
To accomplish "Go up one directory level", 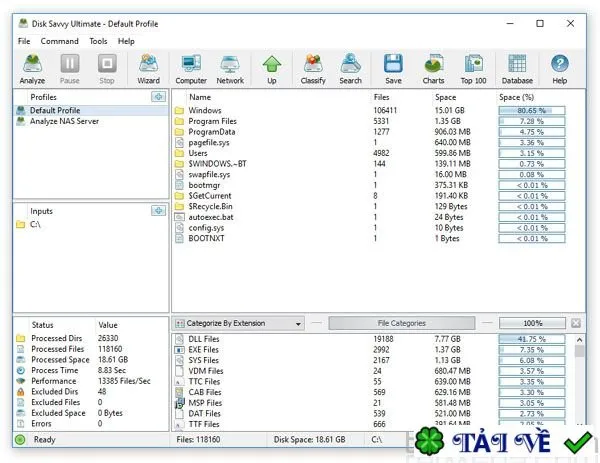I will click(272, 69).
